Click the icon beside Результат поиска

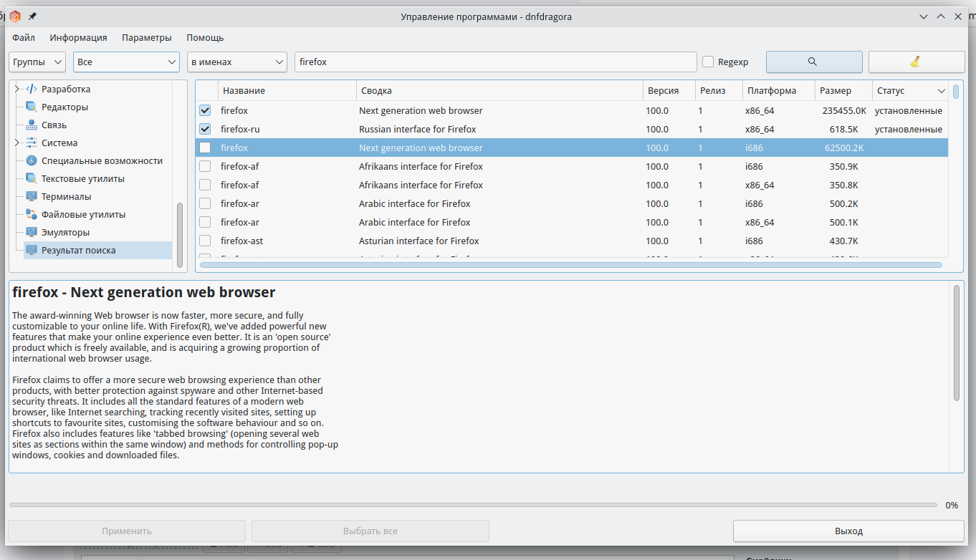(x=32, y=251)
